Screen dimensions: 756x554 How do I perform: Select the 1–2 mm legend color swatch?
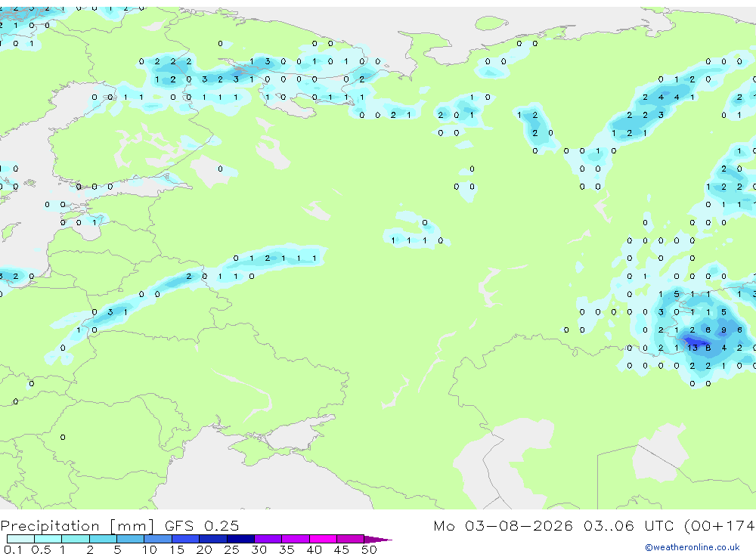coord(76,539)
